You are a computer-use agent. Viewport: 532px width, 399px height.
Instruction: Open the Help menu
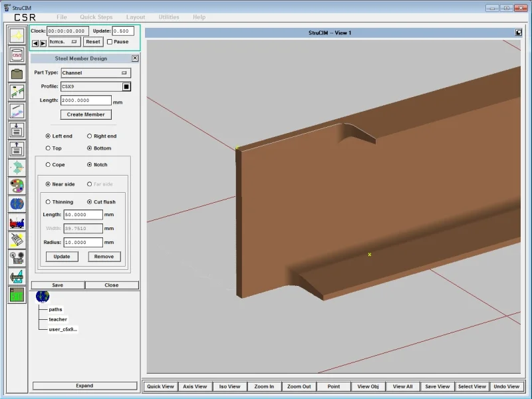click(x=199, y=17)
